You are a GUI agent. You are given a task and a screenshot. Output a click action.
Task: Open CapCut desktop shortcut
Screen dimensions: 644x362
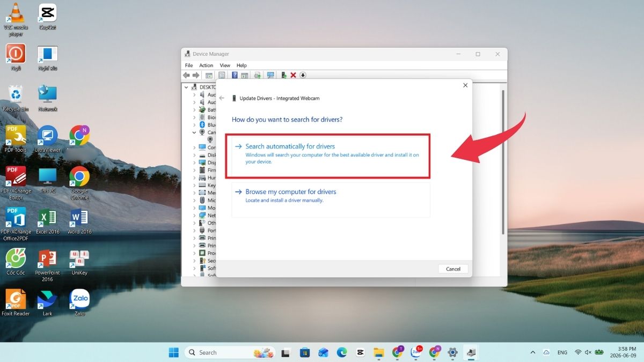[x=47, y=17]
